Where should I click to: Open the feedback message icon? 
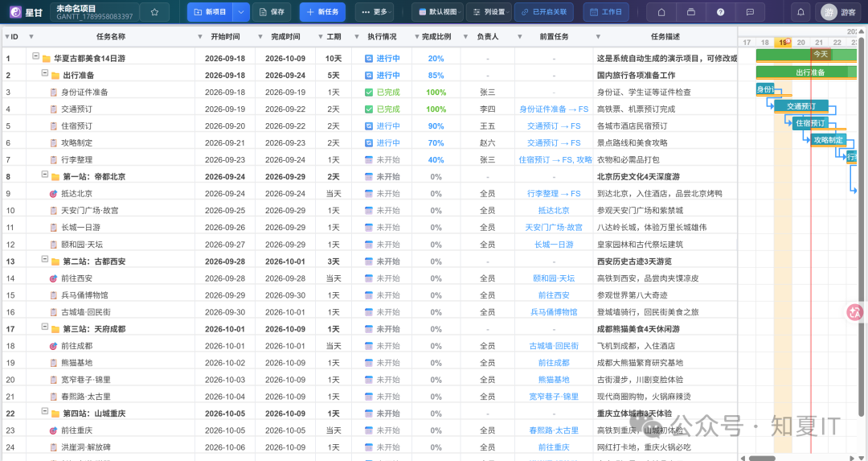[x=750, y=11]
